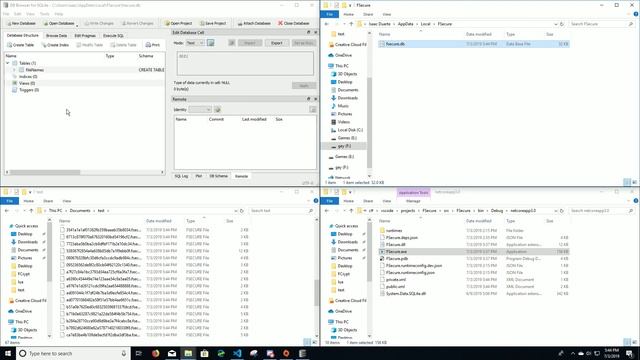Click the View ribbon tab in FSecure window
This screenshot has height=360, width=640.
tap(386, 14)
